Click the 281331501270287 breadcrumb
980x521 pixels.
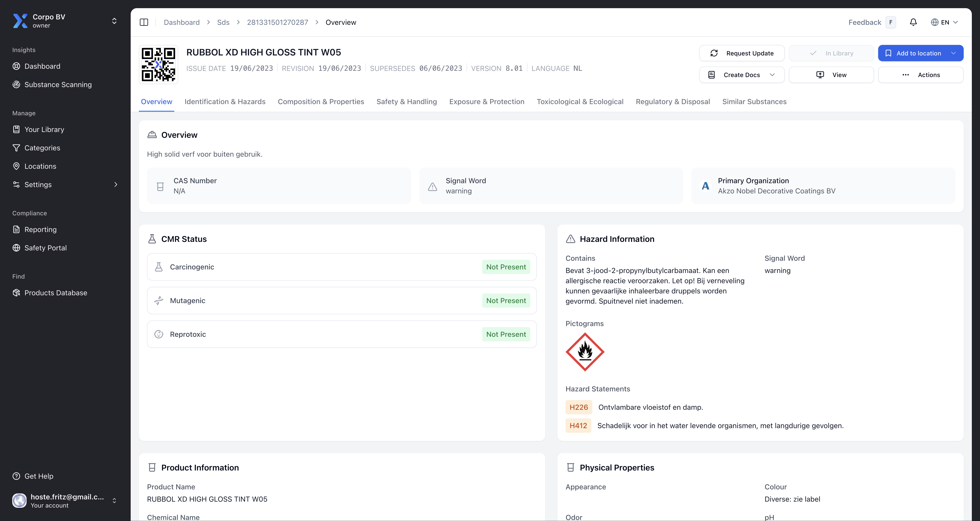pyautogui.click(x=277, y=22)
